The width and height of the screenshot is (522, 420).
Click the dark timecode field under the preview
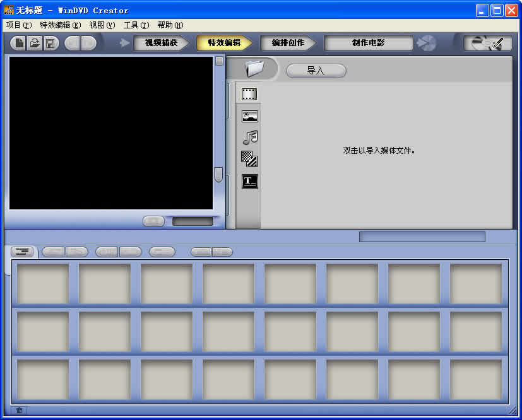coord(193,221)
